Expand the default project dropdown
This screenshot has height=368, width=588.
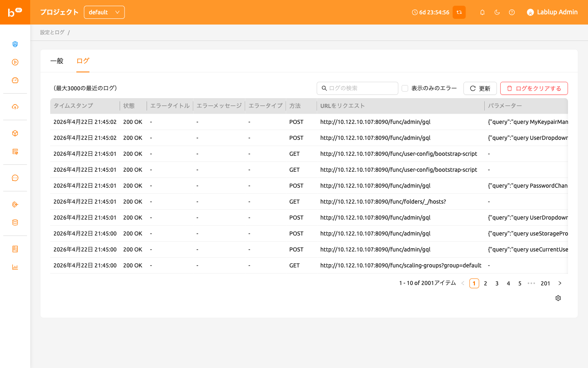point(104,12)
